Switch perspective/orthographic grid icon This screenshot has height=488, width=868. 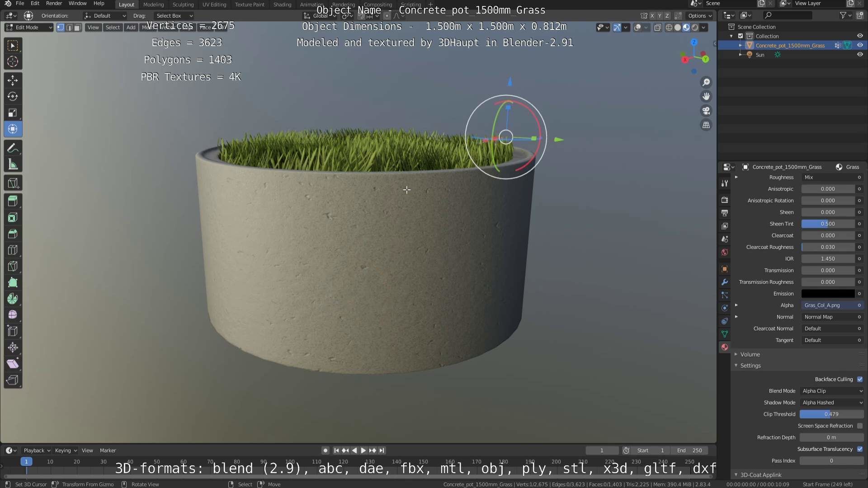tap(706, 125)
